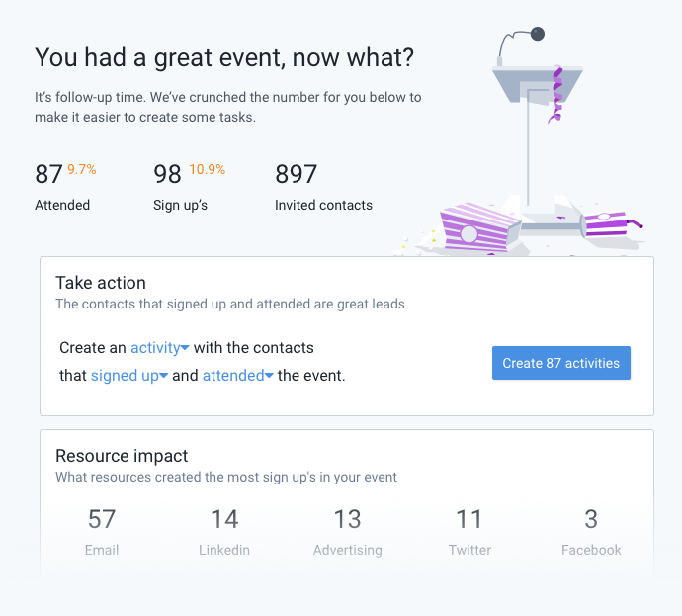Click the Facebook resource stat
Viewport: 682px width, 616px height.
pyautogui.click(x=591, y=532)
